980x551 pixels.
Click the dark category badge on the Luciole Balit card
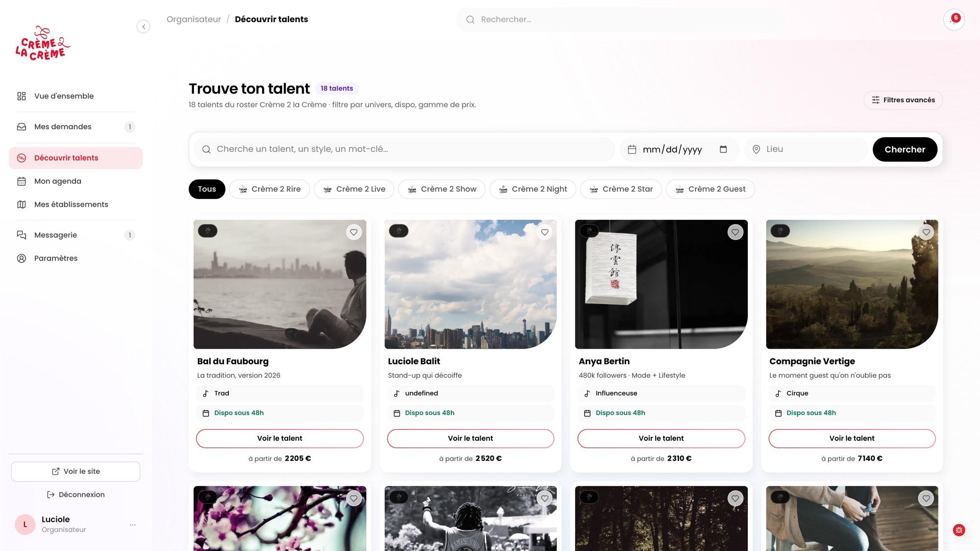[398, 231]
